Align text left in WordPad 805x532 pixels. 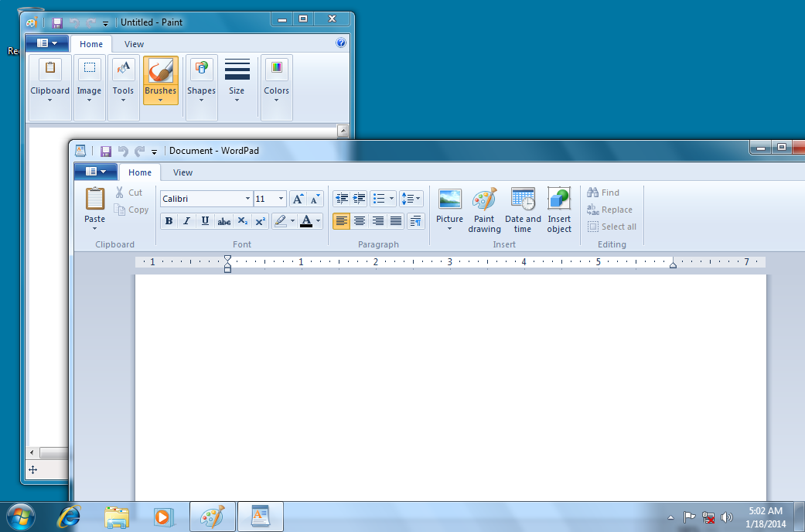[341, 221]
